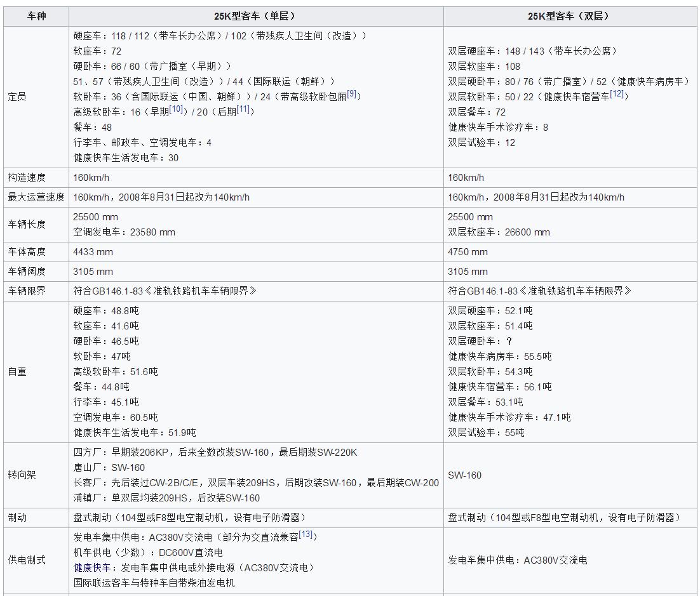Open footnote reference [11] after 高级软卧车后期
Screen dimensions: 700x596
(x=243, y=110)
